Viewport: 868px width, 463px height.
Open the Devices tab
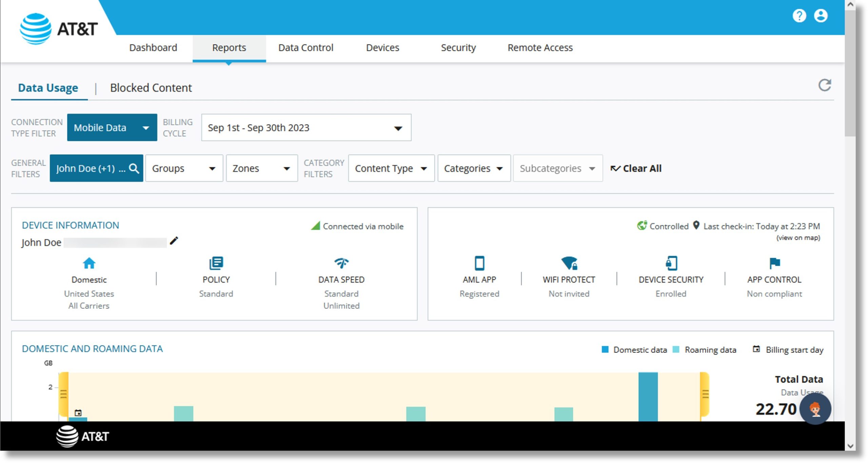tap(382, 48)
